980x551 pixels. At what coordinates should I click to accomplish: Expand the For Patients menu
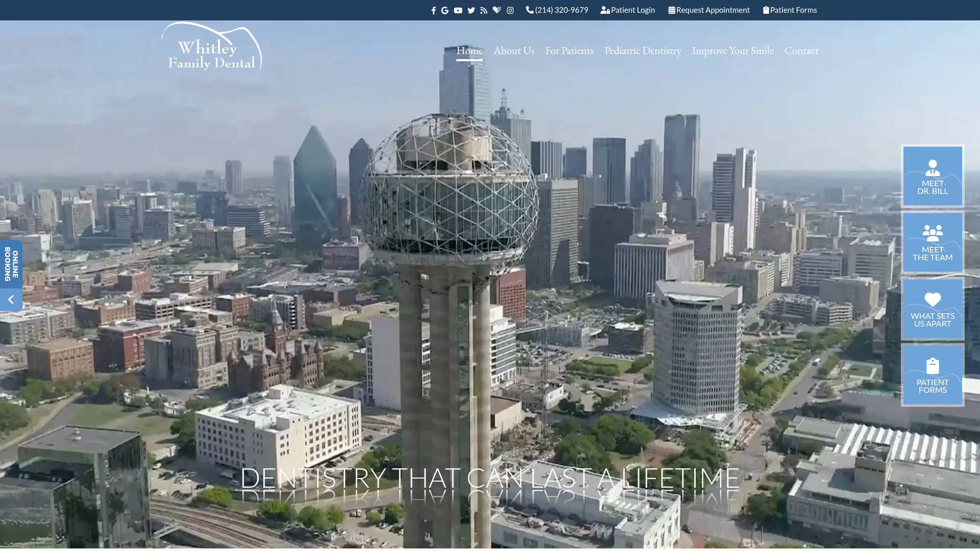pos(569,51)
